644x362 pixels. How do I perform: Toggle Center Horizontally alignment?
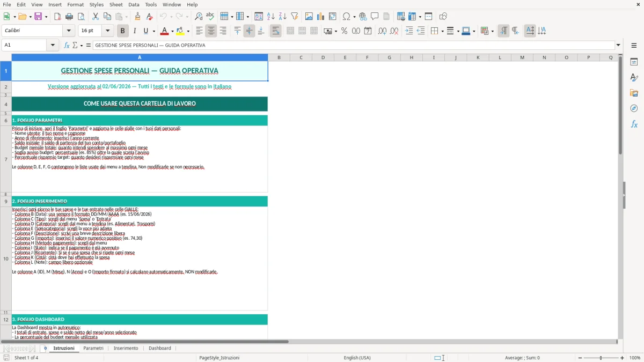coord(211,31)
